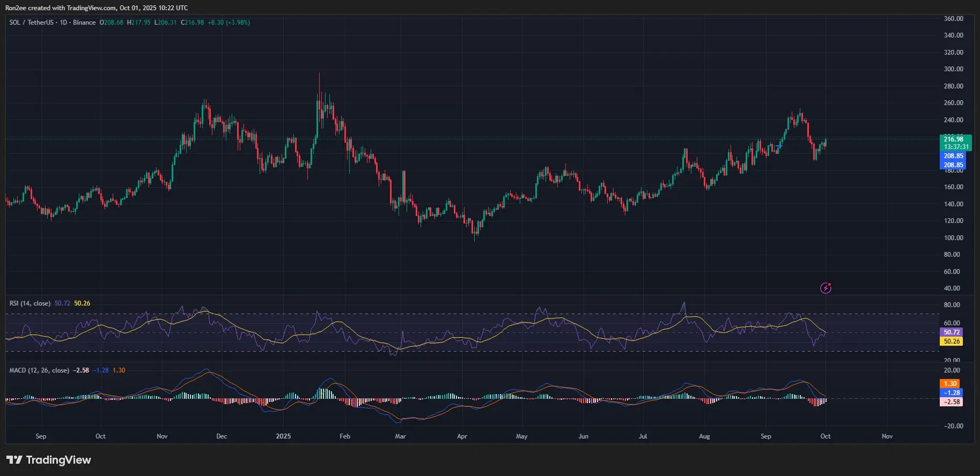Click the Nov label at the far right of the time axis
Image resolution: width=980 pixels, height=476 pixels.
point(887,436)
